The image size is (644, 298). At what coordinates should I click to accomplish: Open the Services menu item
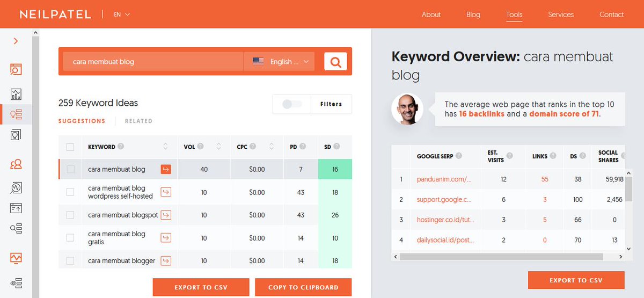561,14
